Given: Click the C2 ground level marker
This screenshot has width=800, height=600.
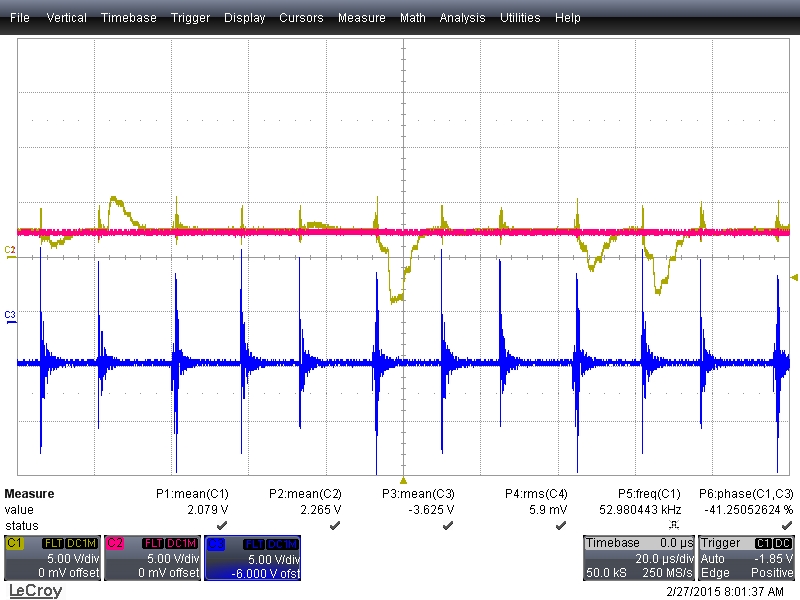Looking at the screenshot, I should point(10,251).
